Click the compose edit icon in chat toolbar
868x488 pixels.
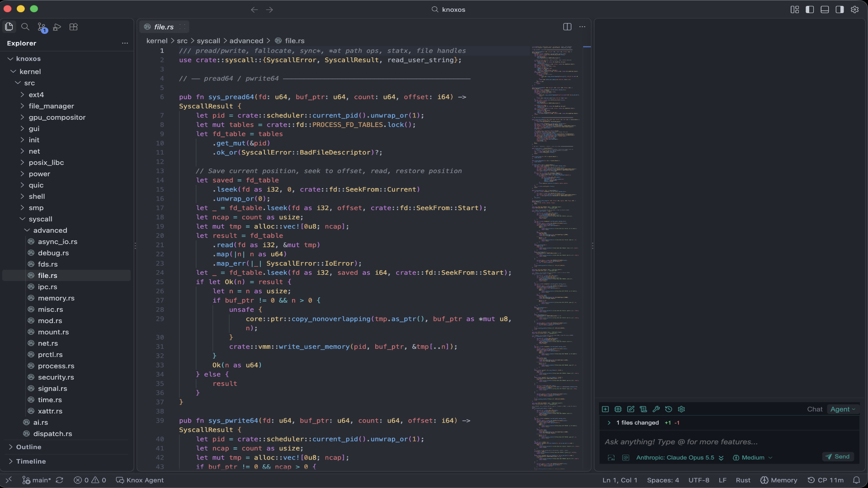point(631,409)
